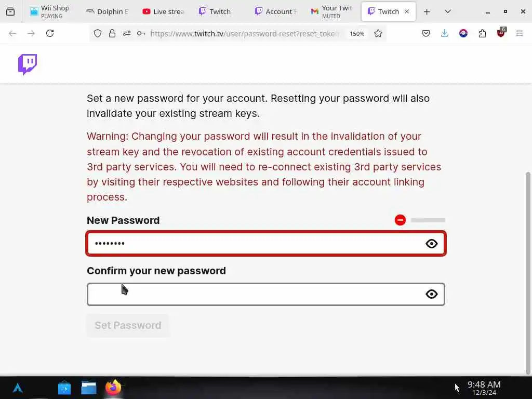Screen dimensions: 532x399
Task: Switch to the Live stream YouTube tab
Action: coord(163,11)
